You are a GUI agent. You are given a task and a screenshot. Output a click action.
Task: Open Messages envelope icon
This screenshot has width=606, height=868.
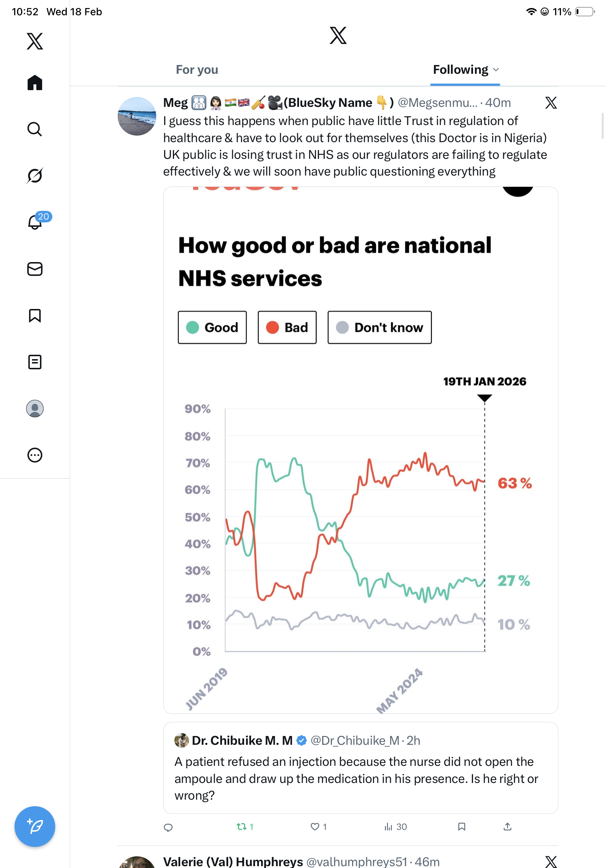[35, 269]
